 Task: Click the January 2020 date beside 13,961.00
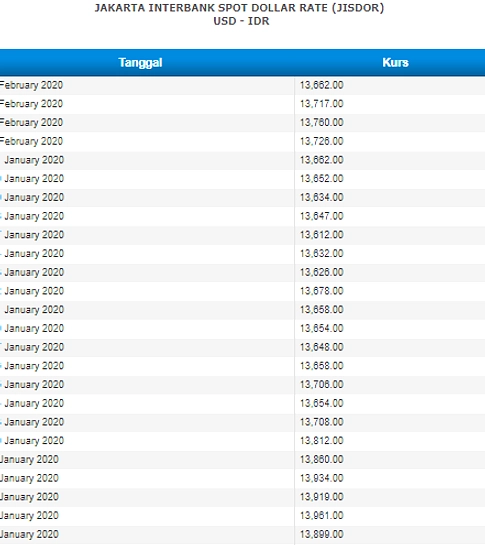point(29,515)
